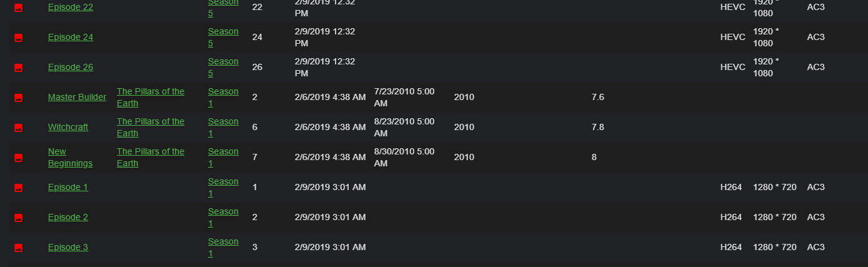Viewport: 868px width, 267px height.
Task: Click the red image icon for New Beginnings
Action: point(18,158)
